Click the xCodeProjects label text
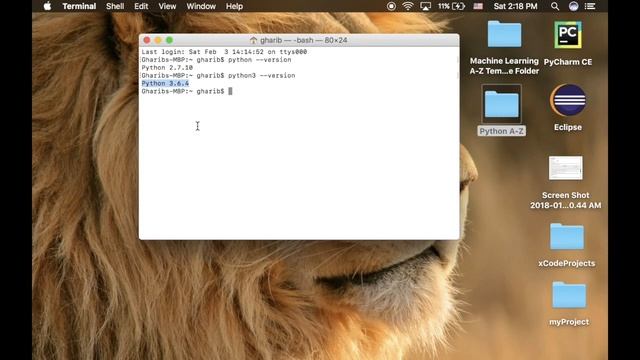Image resolution: width=640 pixels, height=360 pixels. (x=567, y=263)
